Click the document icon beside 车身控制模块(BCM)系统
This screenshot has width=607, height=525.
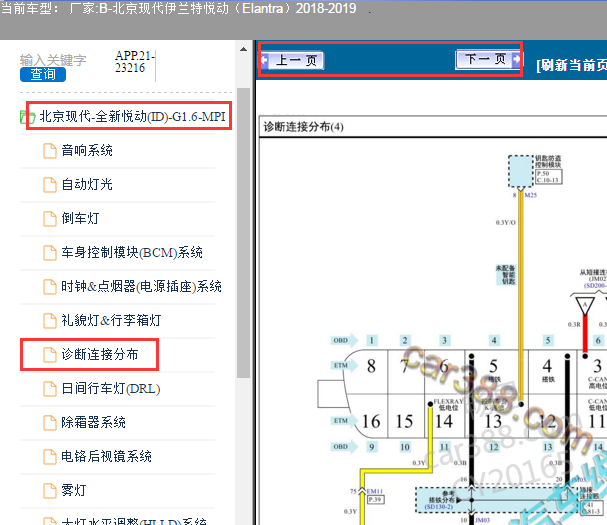[50, 253]
